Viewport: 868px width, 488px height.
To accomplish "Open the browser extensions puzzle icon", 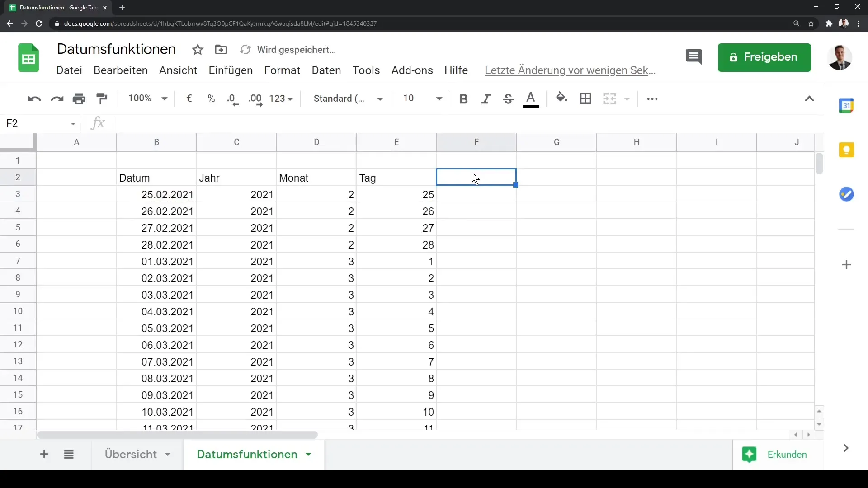I will (829, 23).
